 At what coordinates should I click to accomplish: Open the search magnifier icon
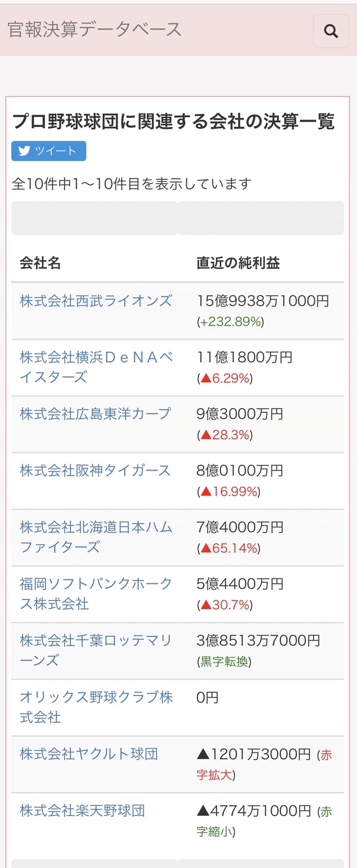tap(331, 31)
